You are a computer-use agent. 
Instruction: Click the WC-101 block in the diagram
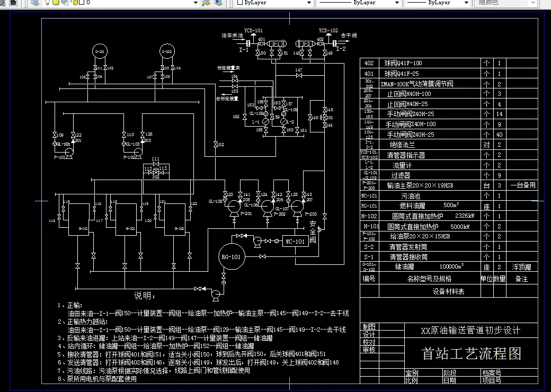click(x=296, y=241)
